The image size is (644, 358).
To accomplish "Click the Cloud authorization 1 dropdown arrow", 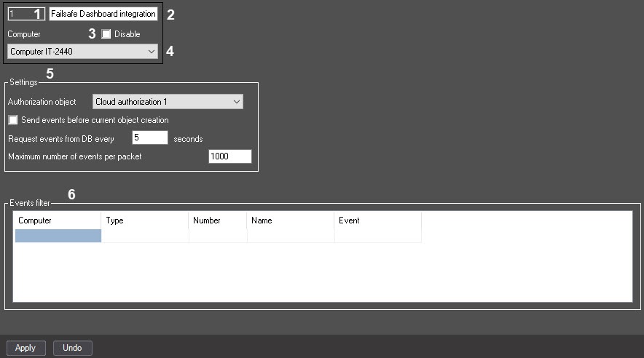I will pos(237,102).
